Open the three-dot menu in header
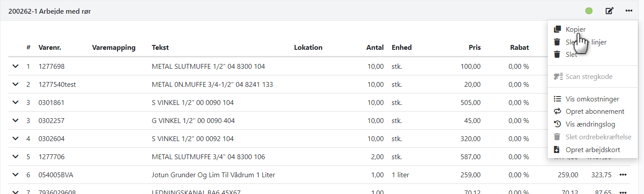This screenshot has height=194, width=644. (629, 11)
